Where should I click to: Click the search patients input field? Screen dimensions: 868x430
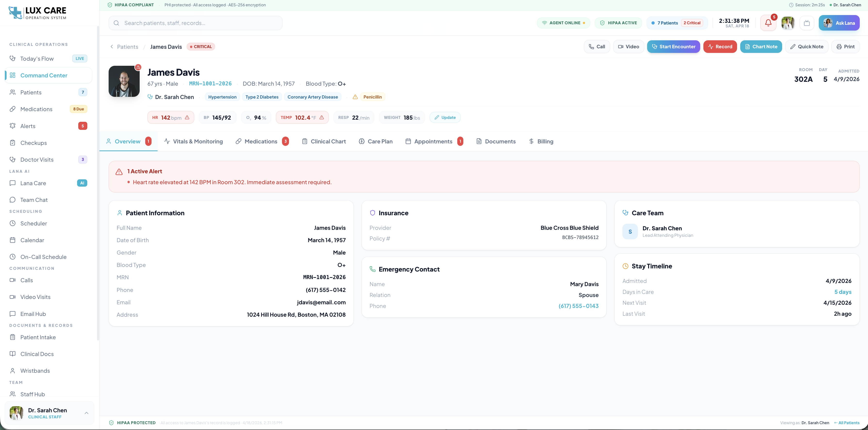pos(195,23)
